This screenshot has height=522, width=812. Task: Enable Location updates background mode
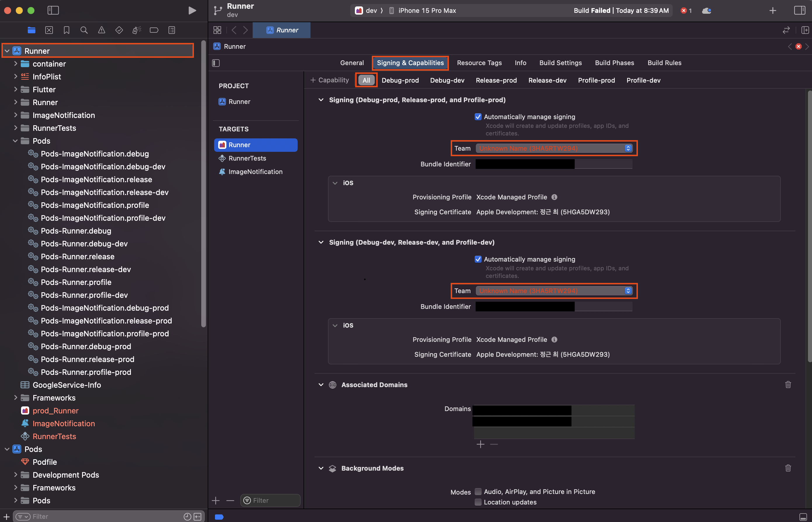(478, 502)
